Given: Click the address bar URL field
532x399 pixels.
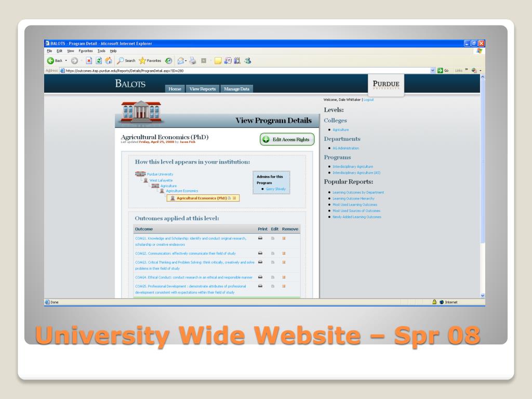Looking at the screenshot, I should point(244,71).
